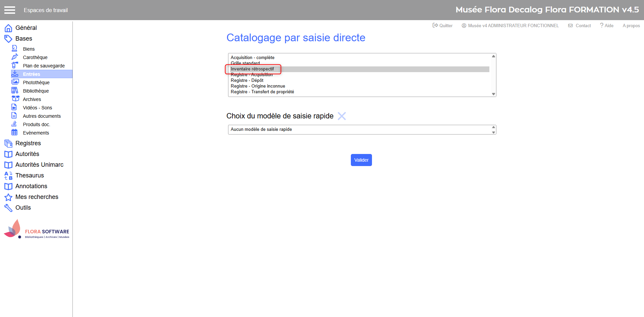Click the Bibliothèque books icon

click(15, 91)
